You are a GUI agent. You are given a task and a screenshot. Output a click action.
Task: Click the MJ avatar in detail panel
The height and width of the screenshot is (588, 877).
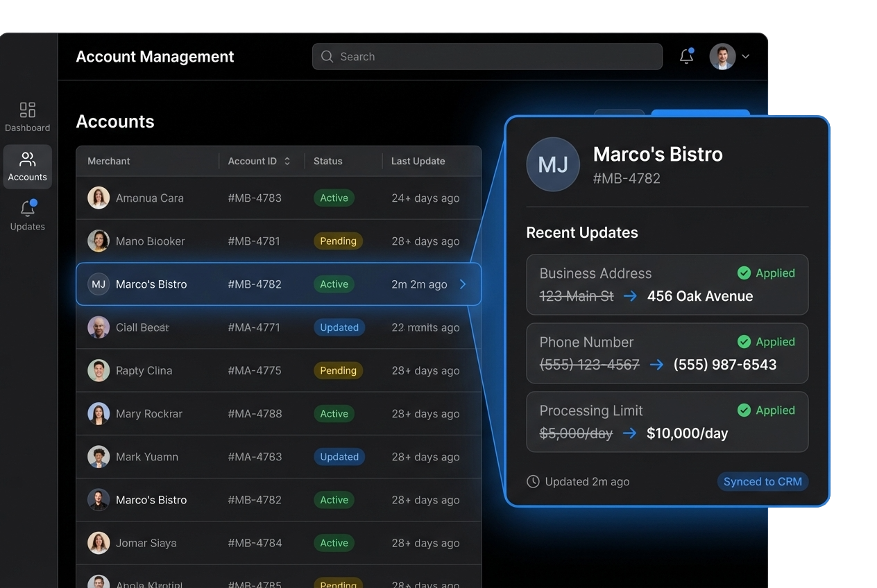click(553, 164)
